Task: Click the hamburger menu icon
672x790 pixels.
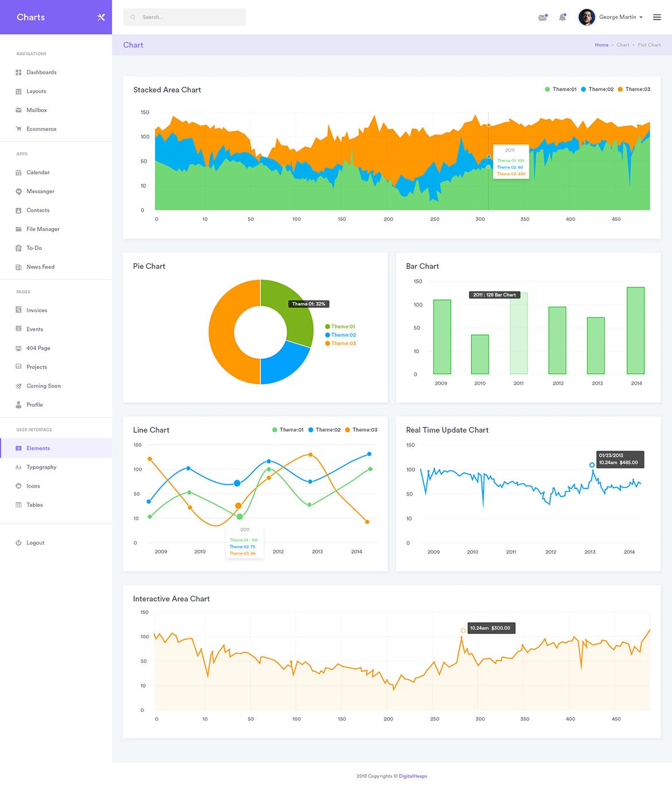Action: pyautogui.click(x=656, y=17)
